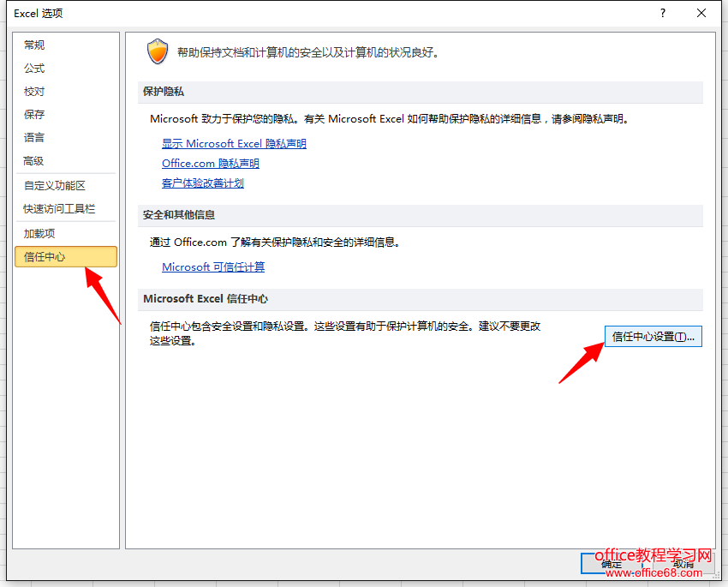This screenshot has height=587, width=728.
Task: Click the Help question mark icon
Action: pos(662,13)
